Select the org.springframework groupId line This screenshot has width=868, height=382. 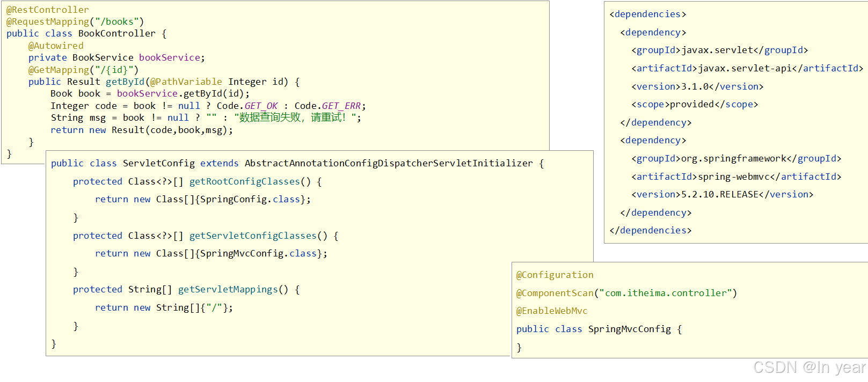(x=736, y=158)
